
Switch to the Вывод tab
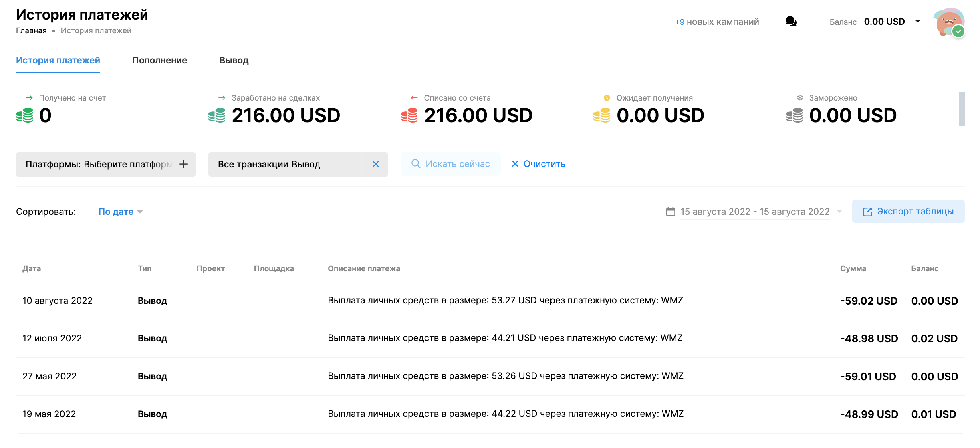click(x=234, y=60)
